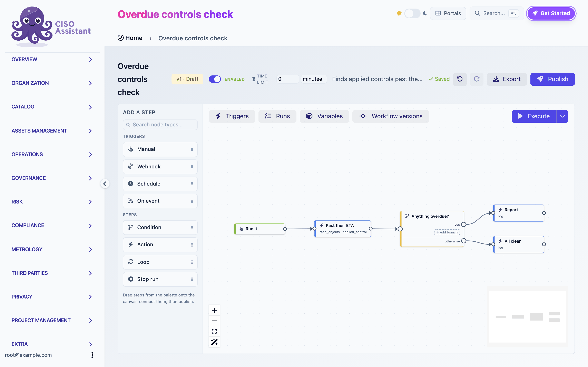
Task: Toggle the workflow Enabled switch
Action: 215,79
